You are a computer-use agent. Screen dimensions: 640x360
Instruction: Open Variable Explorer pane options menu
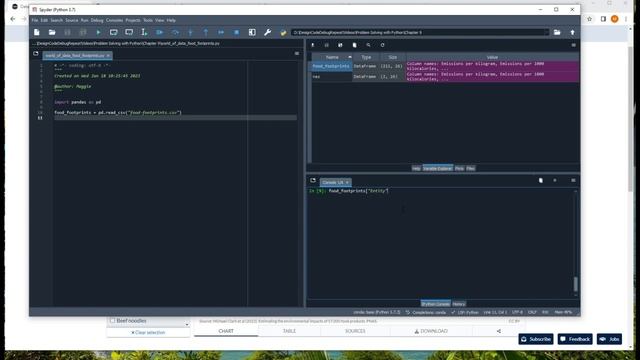(573, 45)
